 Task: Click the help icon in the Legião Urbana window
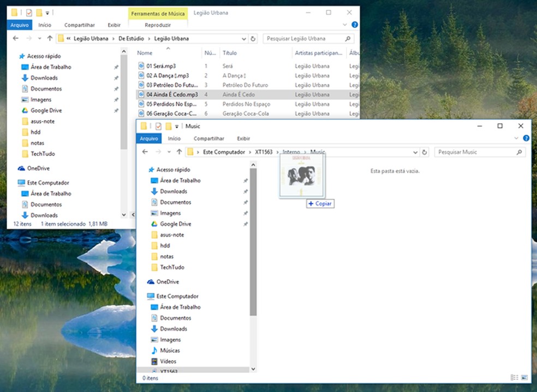(x=355, y=25)
